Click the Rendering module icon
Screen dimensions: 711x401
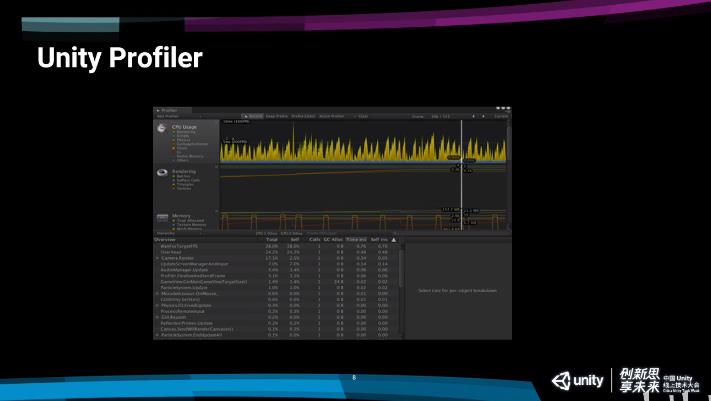[x=161, y=172]
